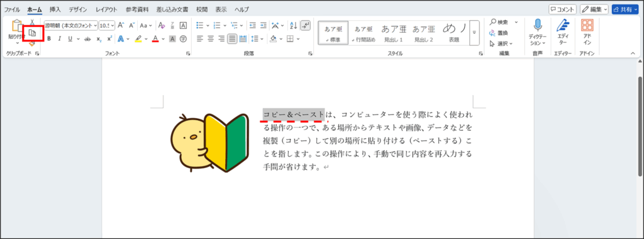Apply bulleted list formatting

pos(200,25)
